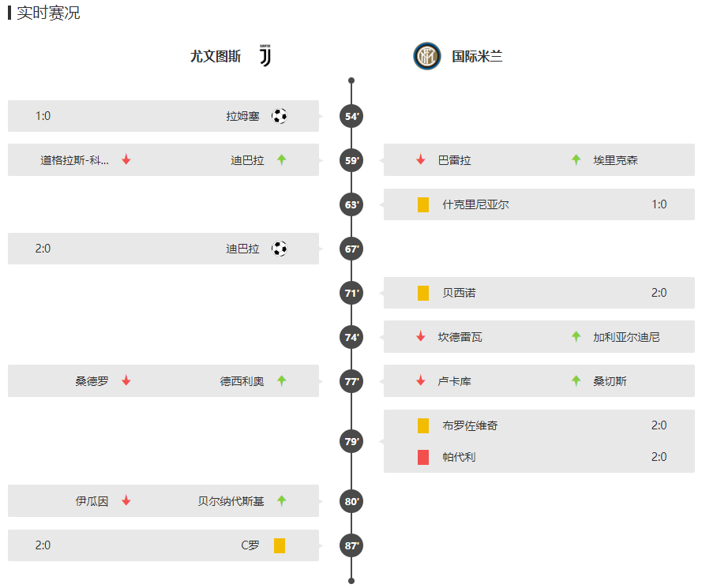Image resolution: width=702 pixels, height=588 pixels.
Task: Open the 国际米兰 team name link
Action: pyautogui.click(x=477, y=56)
